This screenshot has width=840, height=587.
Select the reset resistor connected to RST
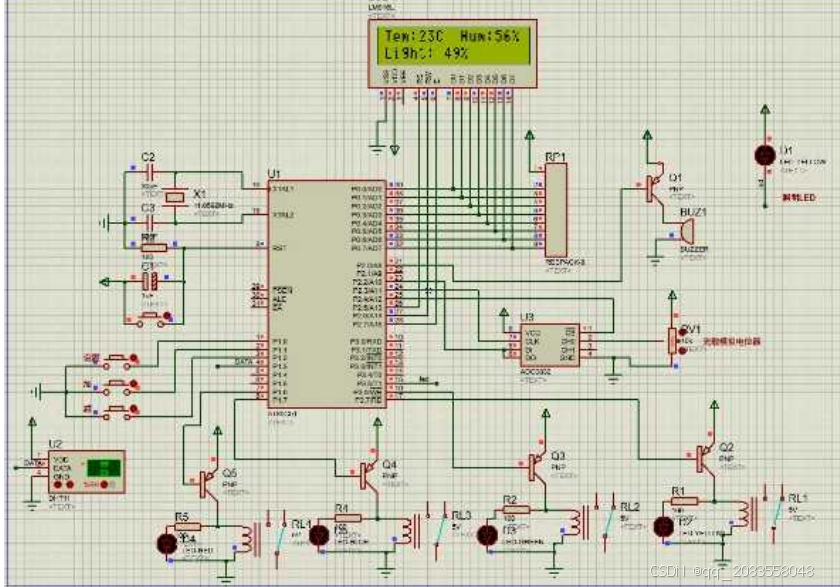tap(154, 247)
